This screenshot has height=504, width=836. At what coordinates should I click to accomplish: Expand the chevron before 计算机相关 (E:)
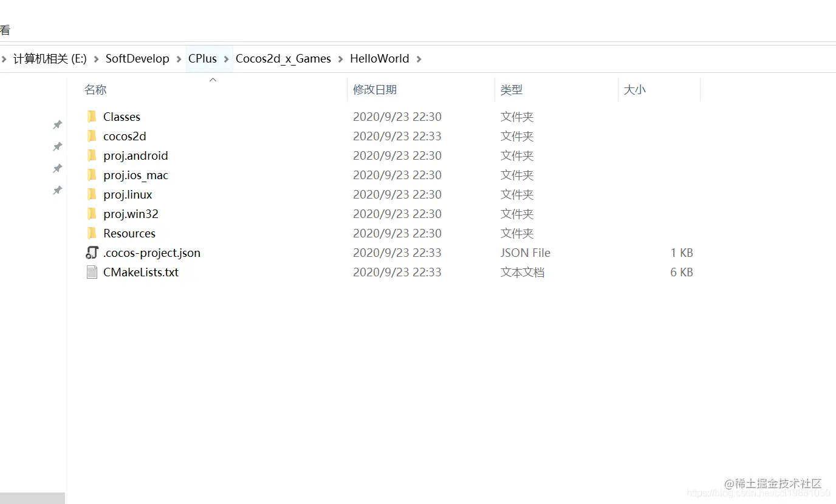4,59
